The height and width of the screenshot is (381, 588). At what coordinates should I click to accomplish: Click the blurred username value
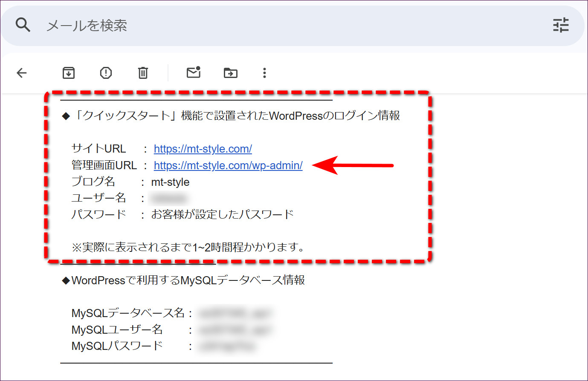coord(169,199)
